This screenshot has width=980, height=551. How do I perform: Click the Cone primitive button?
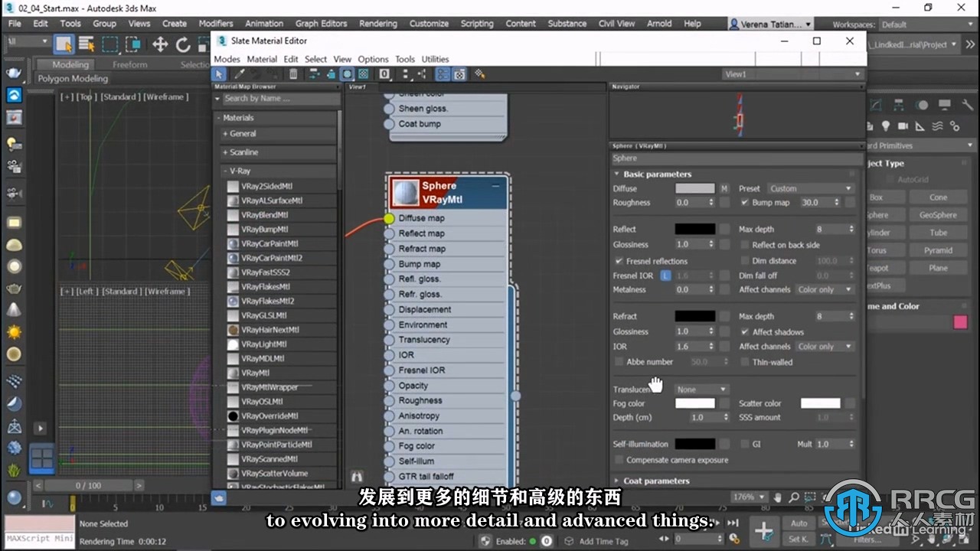click(x=938, y=197)
